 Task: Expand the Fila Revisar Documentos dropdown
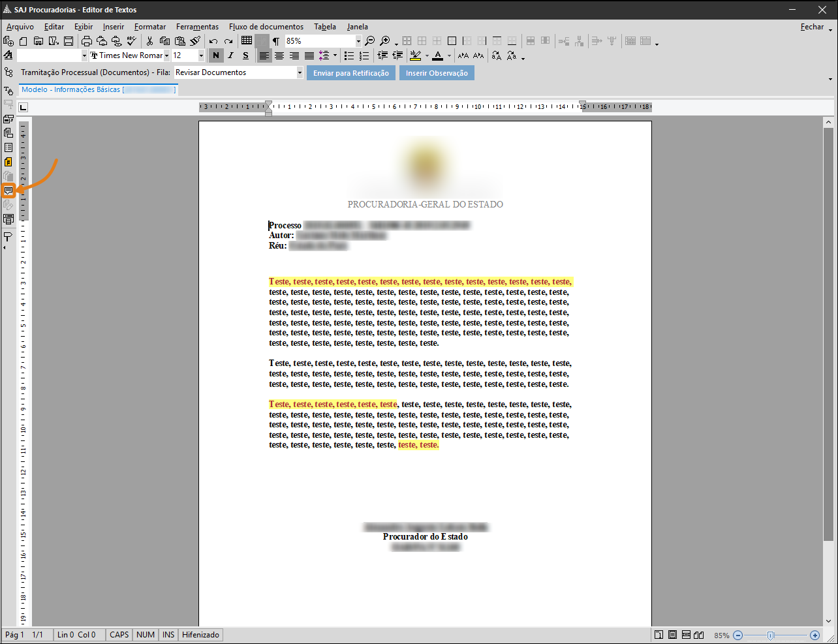pos(300,73)
